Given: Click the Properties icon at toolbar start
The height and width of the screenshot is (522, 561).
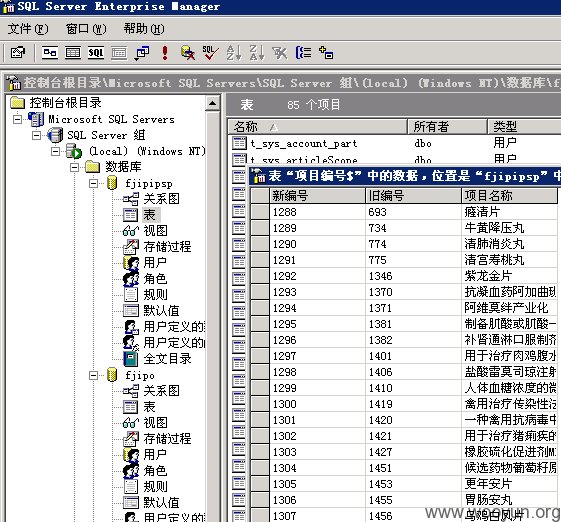Looking at the screenshot, I should [18, 53].
